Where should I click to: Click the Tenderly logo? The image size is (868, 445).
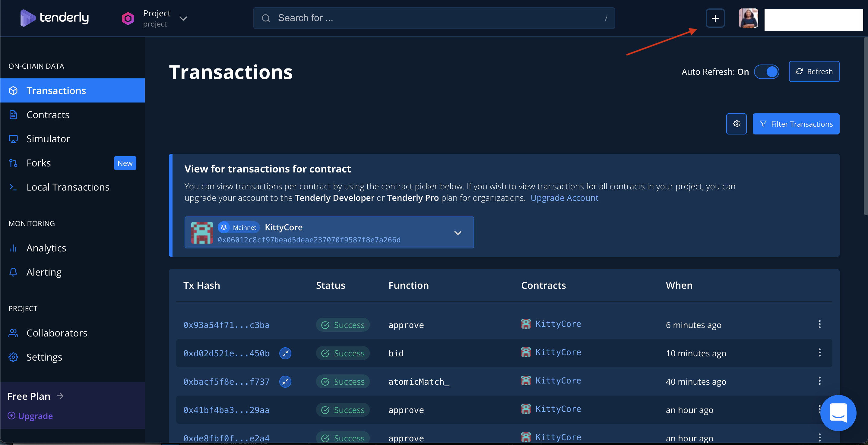pos(55,18)
